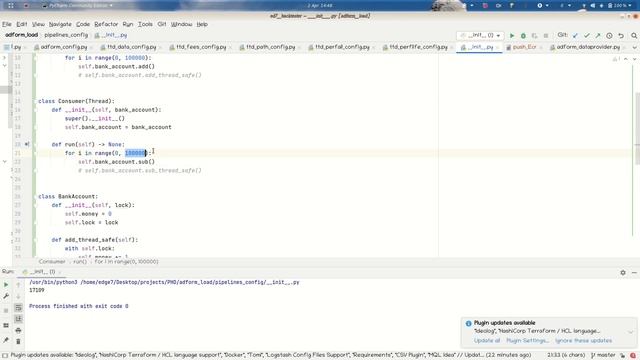Viewport: 640px width, 360px height.
Task: Open Activities overview in top bar
Action: click(11, 6)
